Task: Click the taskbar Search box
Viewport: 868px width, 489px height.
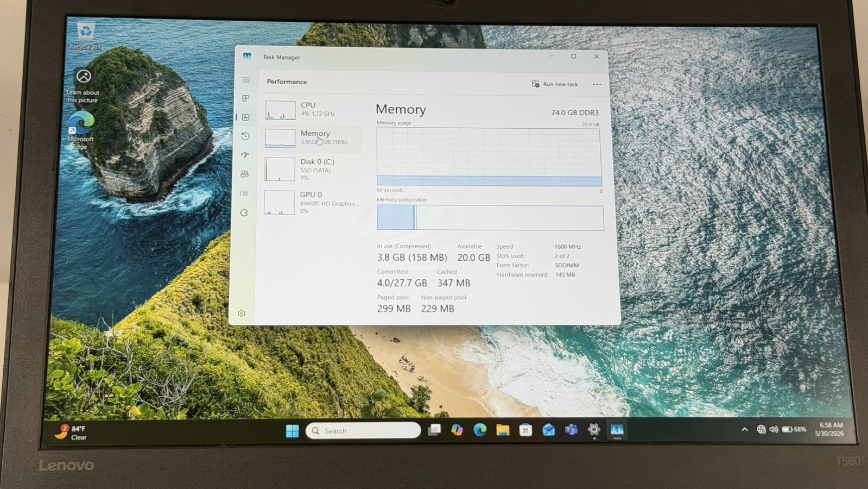Action: [363, 430]
